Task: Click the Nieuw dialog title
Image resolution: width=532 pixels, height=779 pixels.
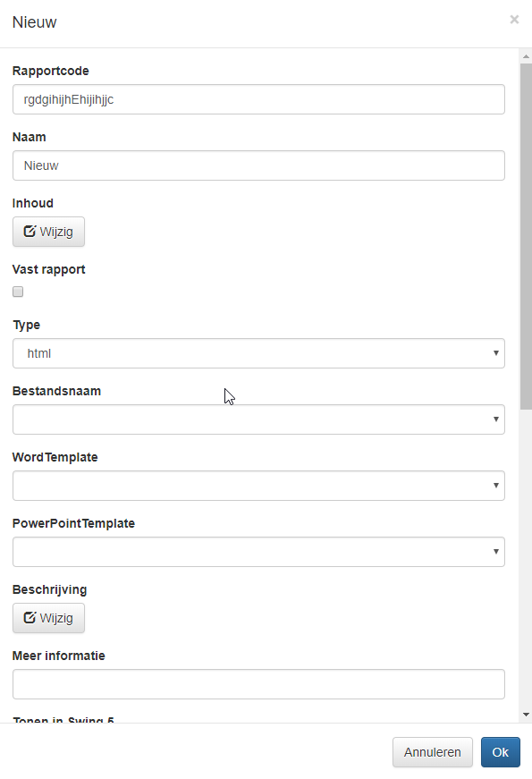Action: 34,21
